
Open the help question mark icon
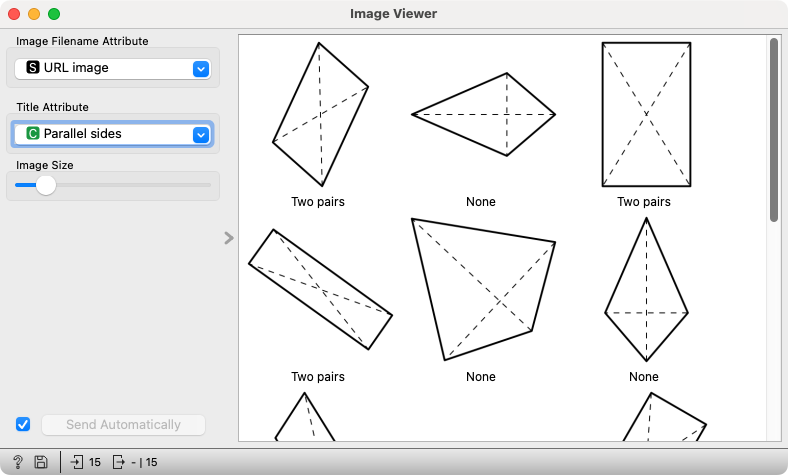tap(18, 462)
